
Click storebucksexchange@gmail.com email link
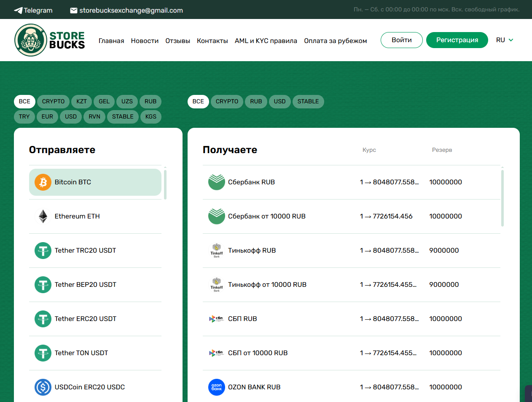tap(126, 11)
